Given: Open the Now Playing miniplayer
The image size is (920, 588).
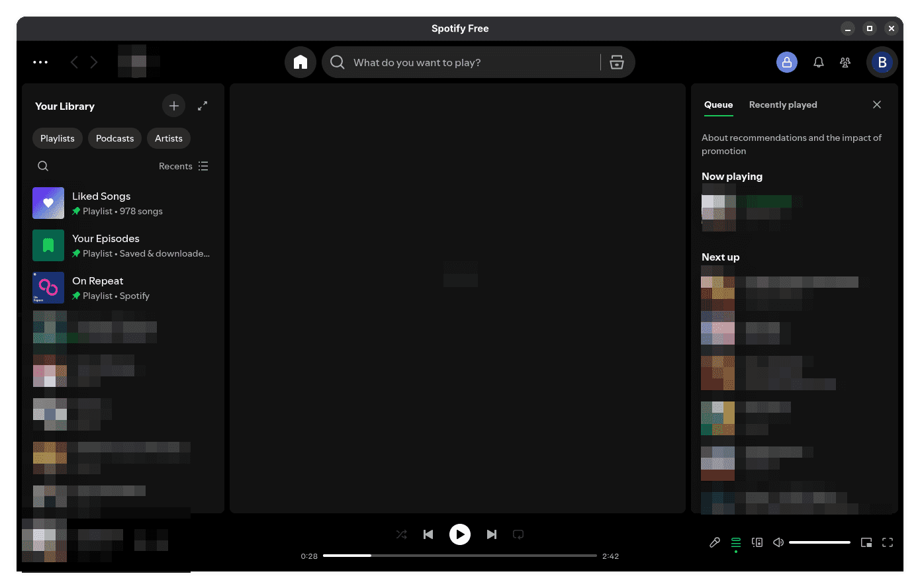Looking at the screenshot, I should click(866, 542).
